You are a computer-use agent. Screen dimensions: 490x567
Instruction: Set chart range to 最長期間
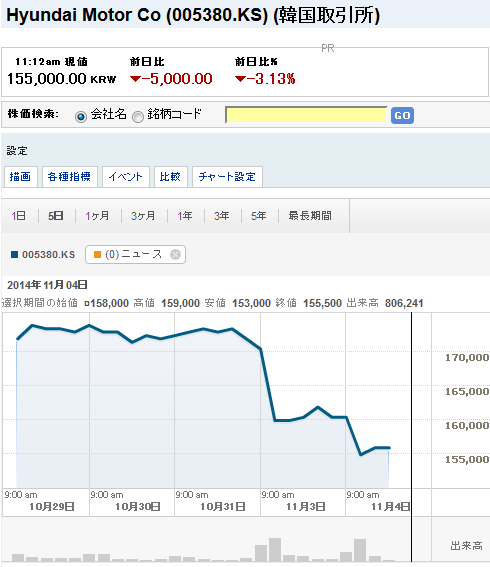click(310, 216)
